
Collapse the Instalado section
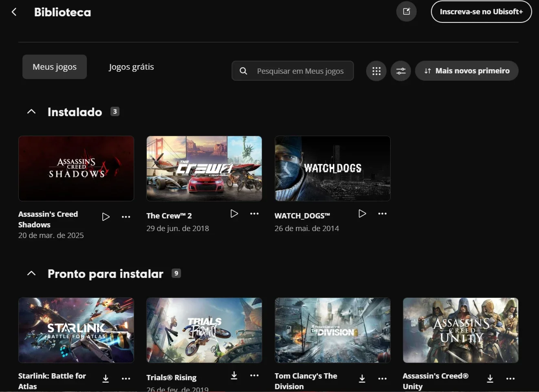click(31, 112)
